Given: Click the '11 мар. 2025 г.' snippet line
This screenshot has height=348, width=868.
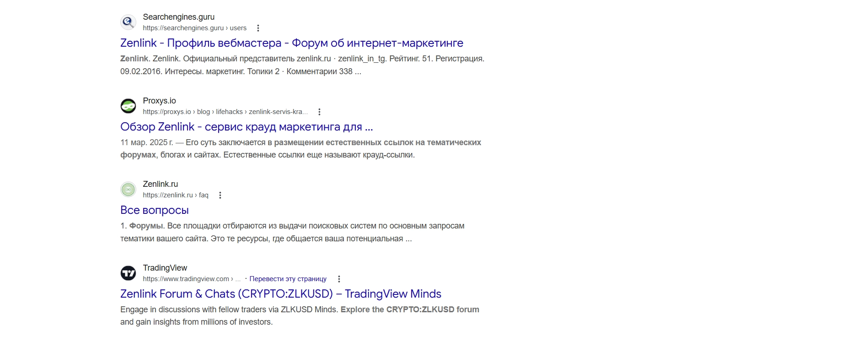Looking at the screenshot, I should (301, 142).
